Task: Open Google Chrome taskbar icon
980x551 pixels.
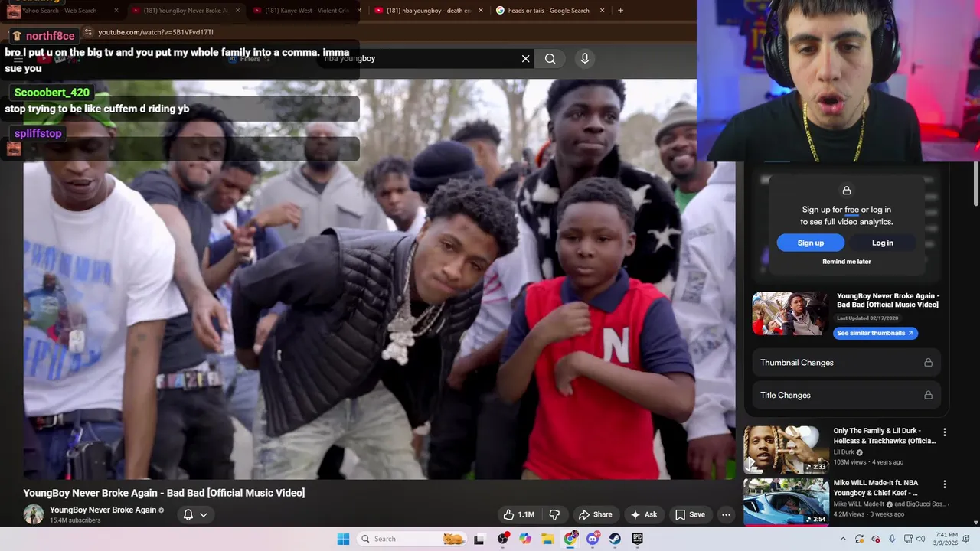Action: [x=570, y=539]
